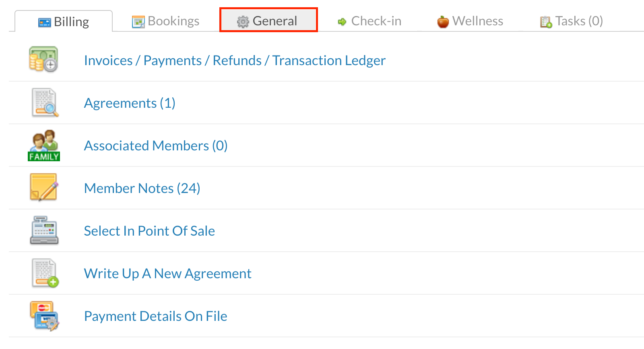This screenshot has width=644, height=349.
Task: Click Write Up A New Agreement
Action: coord(167,273)
